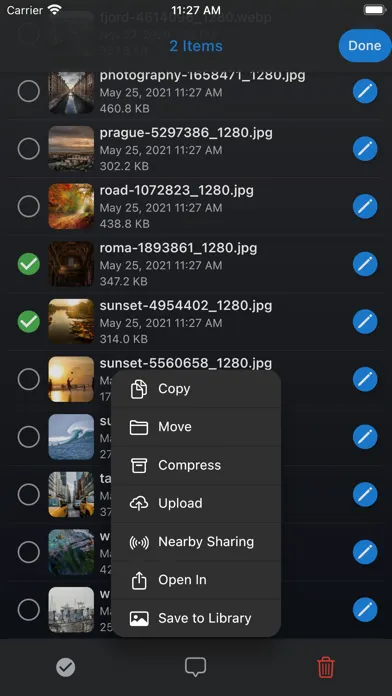Screen dimensions: 392x696
Task: Tap the pencil edit icon for road-1072823_1280.jpg
Action: (x=365, y=206)
